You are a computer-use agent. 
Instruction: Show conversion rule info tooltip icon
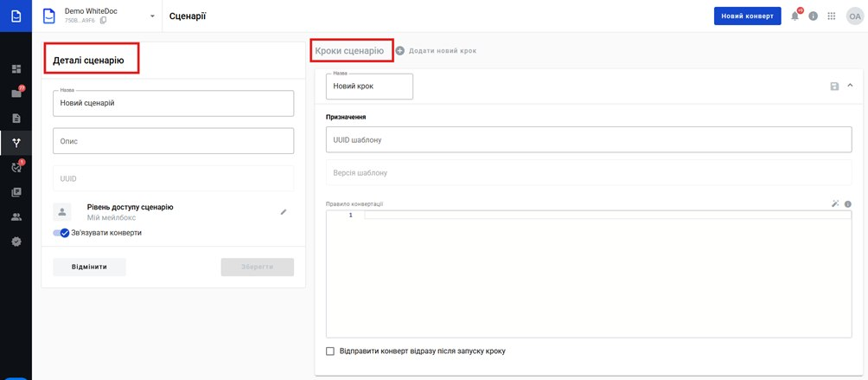pyautogui.click(x=847, y=203)
